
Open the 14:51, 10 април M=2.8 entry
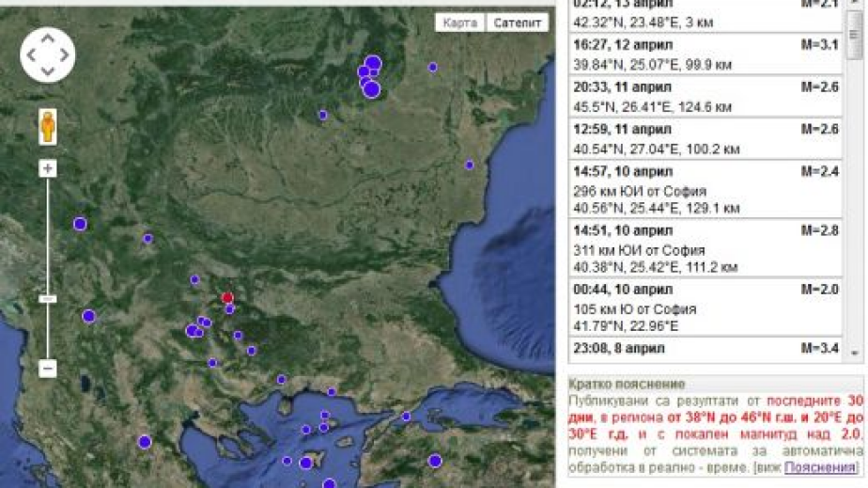(x=705, y=248)
